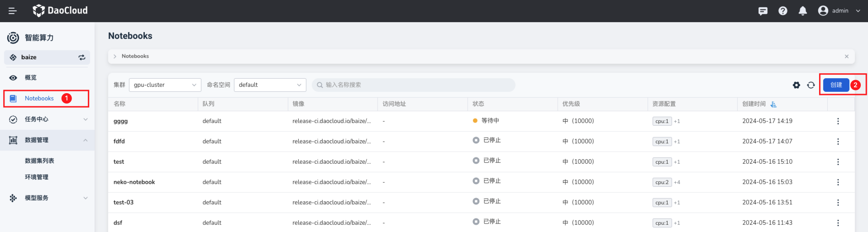Open table column settings gear
The width and height of the screenshot is (868, 232).
[x=796, y=85]
